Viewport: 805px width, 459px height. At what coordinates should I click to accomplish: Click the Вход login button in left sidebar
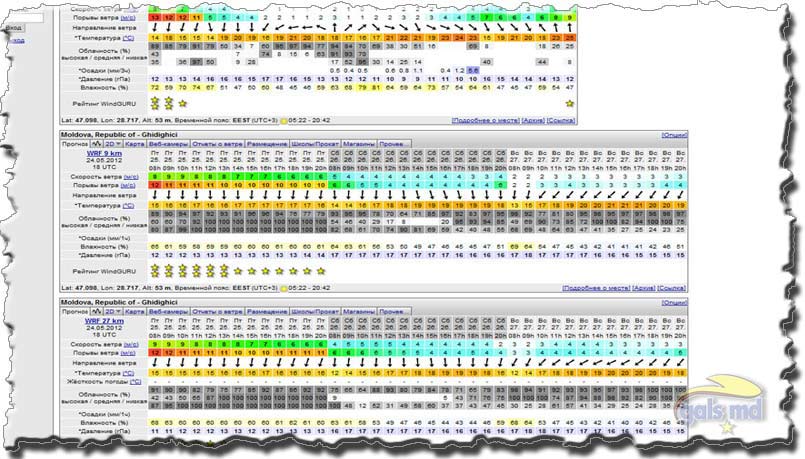point(14,28)
